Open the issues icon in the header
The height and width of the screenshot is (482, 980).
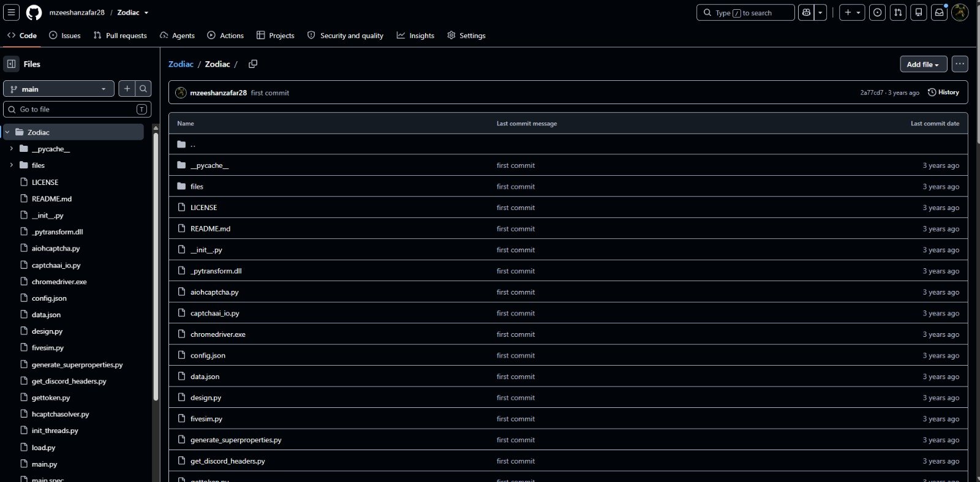click(x=878, y=12)
